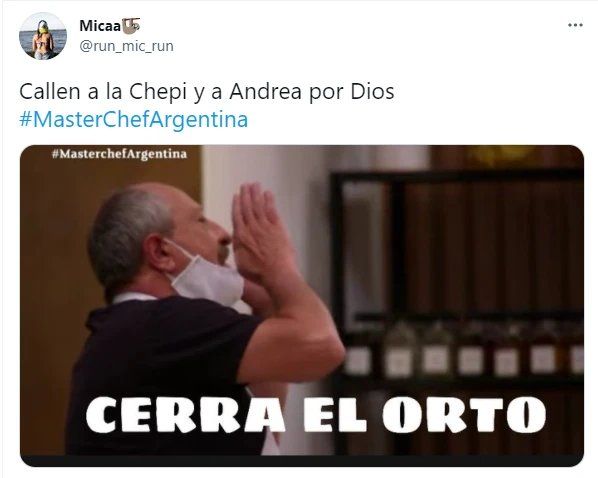Click the words 'por Dios' in the tweet
The image size is (598, 478).
351,93
